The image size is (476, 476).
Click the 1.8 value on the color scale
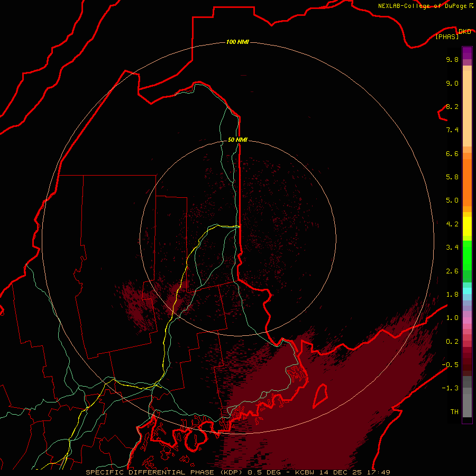click(x=452, y=295)
